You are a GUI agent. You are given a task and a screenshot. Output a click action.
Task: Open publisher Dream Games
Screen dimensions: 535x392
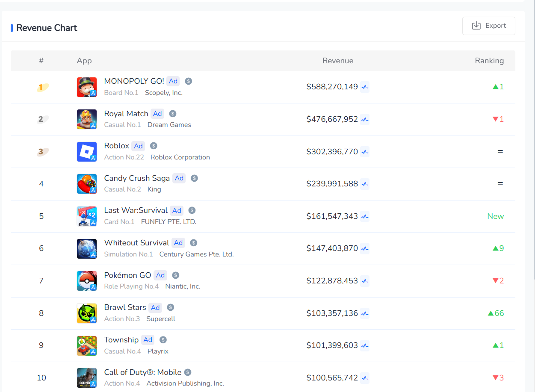click(x=169, y=125)
